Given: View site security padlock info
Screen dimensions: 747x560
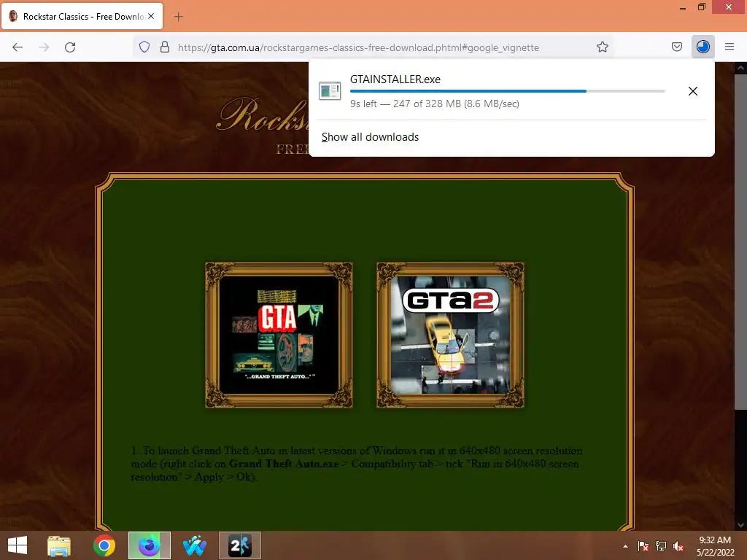Looking at the screenshot, I should coord(165,47).
